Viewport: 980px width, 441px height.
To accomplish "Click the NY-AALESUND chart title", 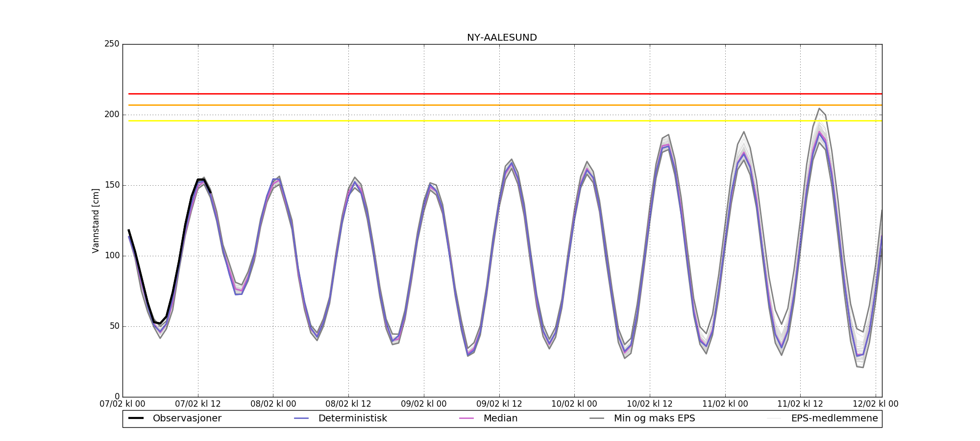I will click(502, 38).
